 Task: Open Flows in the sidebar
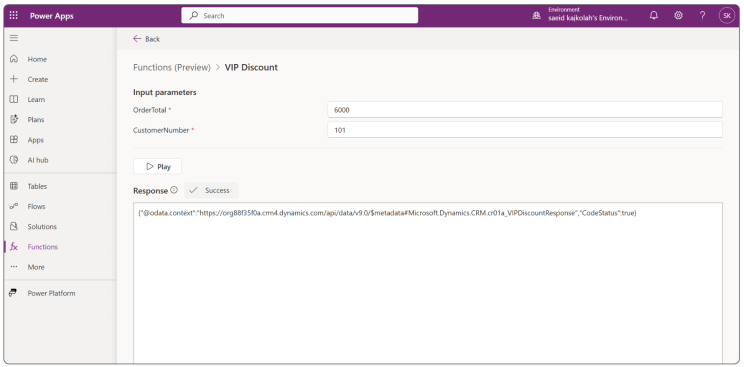pos(36,207)
